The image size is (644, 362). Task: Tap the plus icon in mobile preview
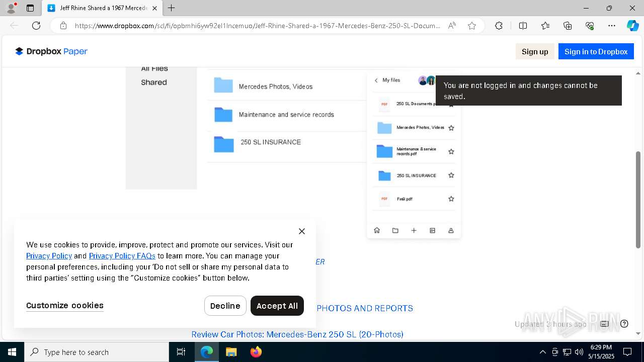click(414, 230)
